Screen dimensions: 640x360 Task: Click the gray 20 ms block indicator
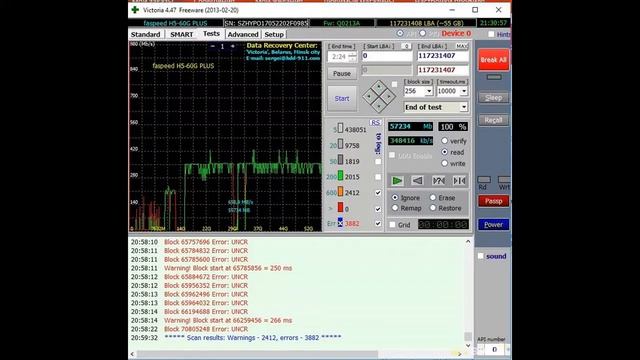tap(340, 144)
